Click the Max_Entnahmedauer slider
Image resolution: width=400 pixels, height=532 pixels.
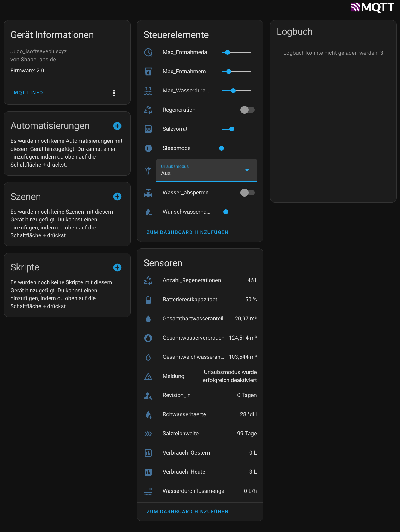236,52
